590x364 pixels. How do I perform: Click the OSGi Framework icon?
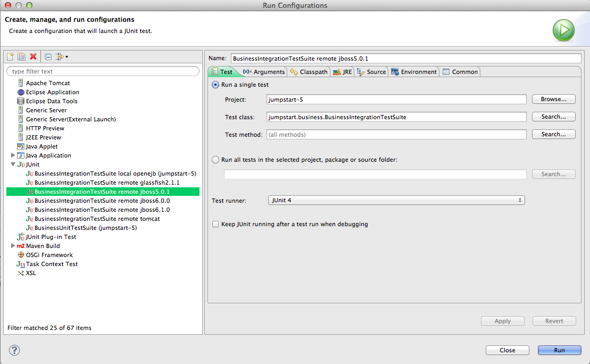click(x=21, y=255)
